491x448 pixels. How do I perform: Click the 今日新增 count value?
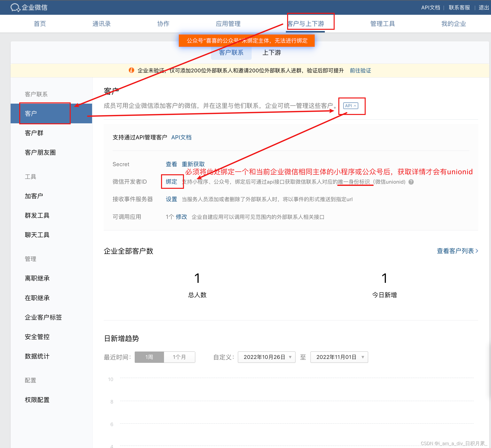[x=384, y=278]
